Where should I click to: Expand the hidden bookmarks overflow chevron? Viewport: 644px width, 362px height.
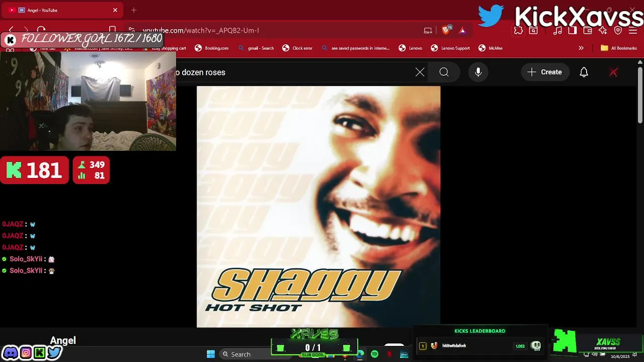click(x=581, y=48)
